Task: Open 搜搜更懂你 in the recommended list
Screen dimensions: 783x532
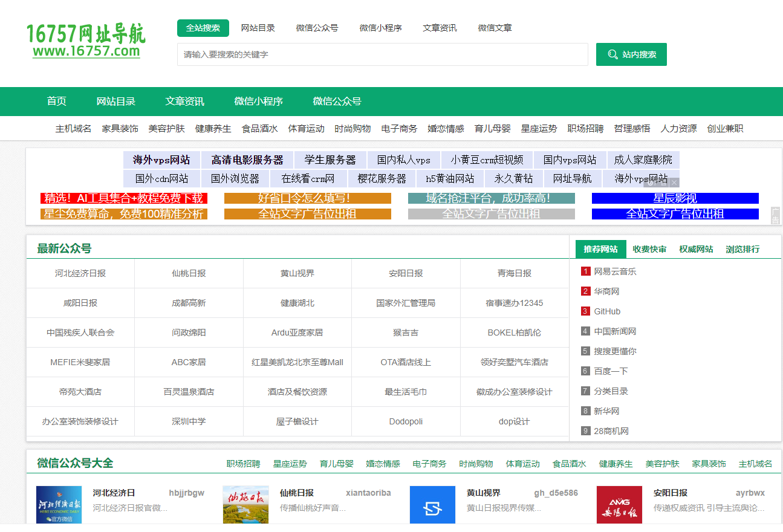Action: [x=615, y=351]
